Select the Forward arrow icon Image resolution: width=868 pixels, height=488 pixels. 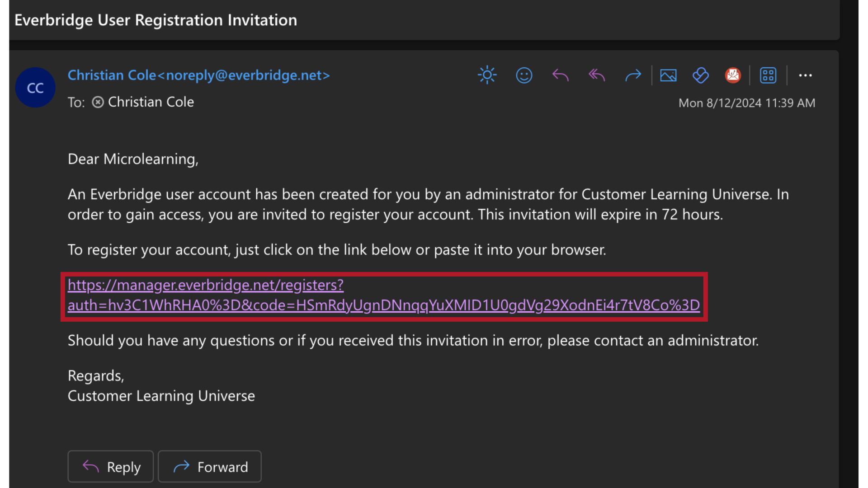coord(633,75)
